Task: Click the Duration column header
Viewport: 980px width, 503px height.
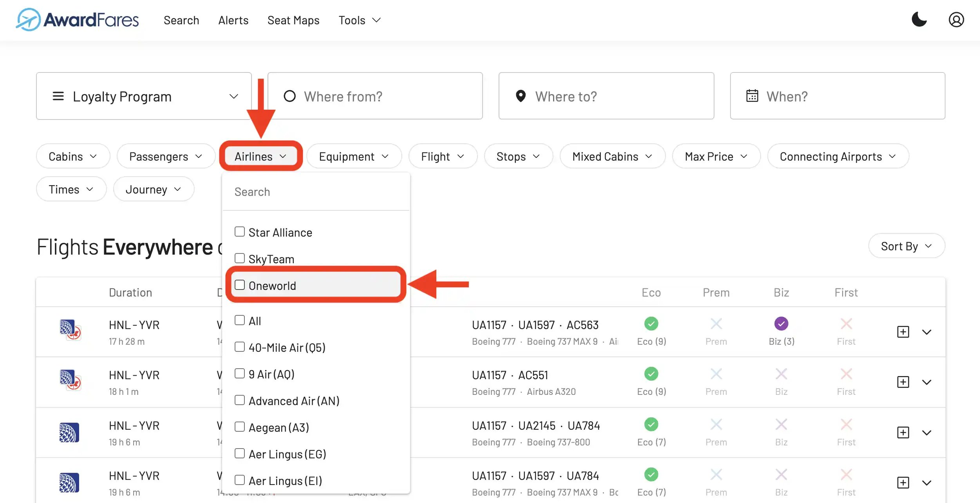Action: [x=130, y=292]
